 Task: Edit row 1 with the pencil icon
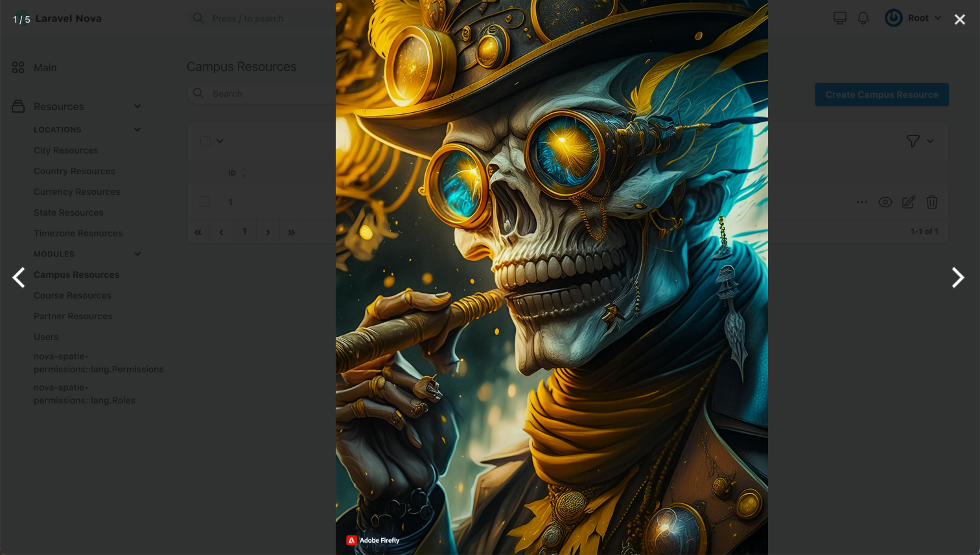tap(909, 202)
